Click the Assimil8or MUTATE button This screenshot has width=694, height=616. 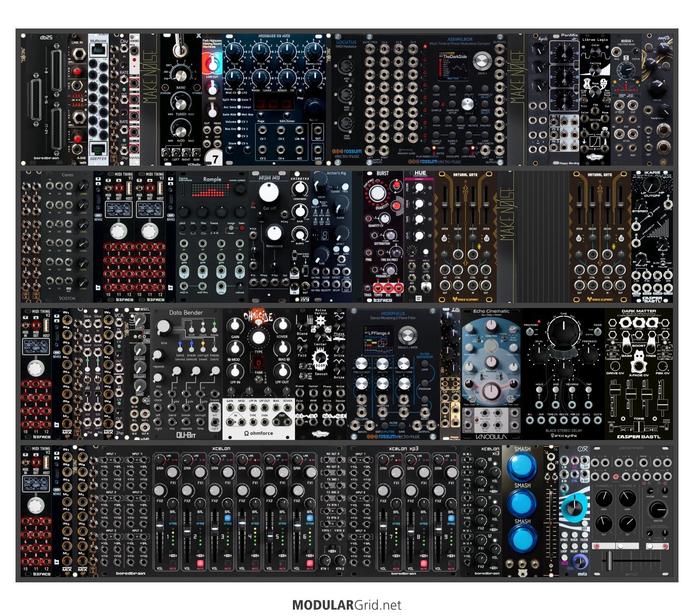(x=473, y=119)
